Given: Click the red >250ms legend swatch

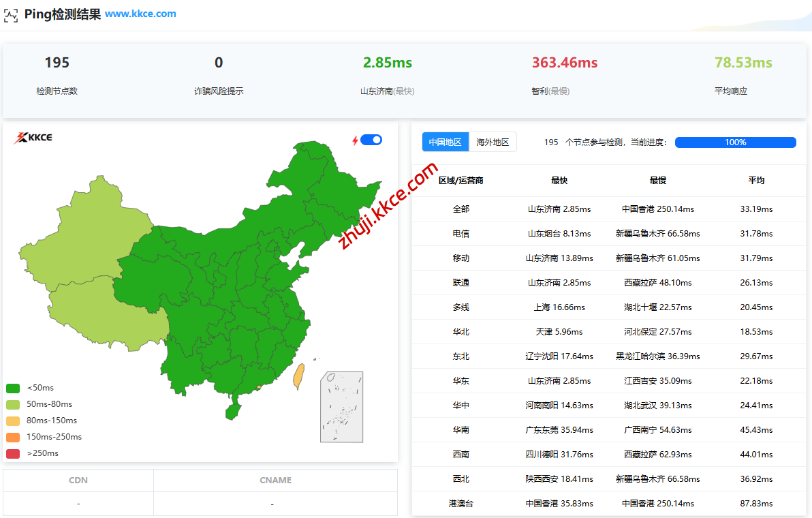Looking at the screenshot, I should pos(12,453).
